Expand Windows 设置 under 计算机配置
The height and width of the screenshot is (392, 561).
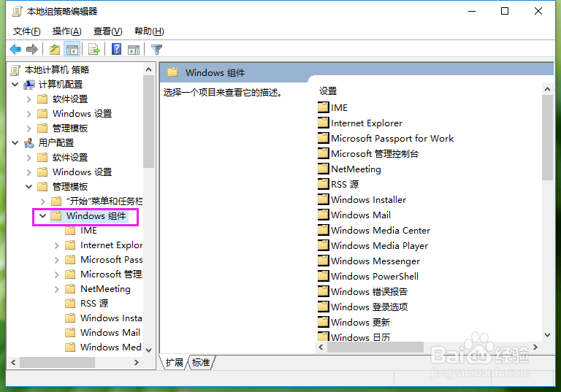pyautogui.click(x=29, y=114)
